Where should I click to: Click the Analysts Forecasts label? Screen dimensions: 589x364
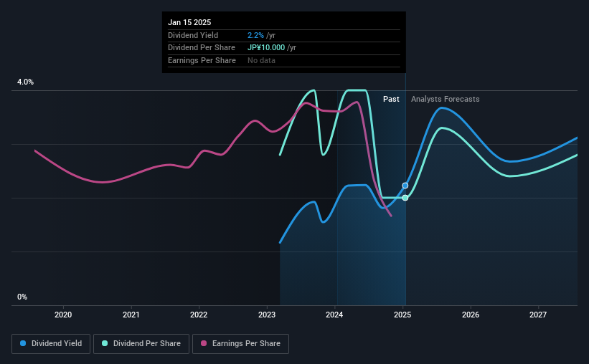point(445,99)
